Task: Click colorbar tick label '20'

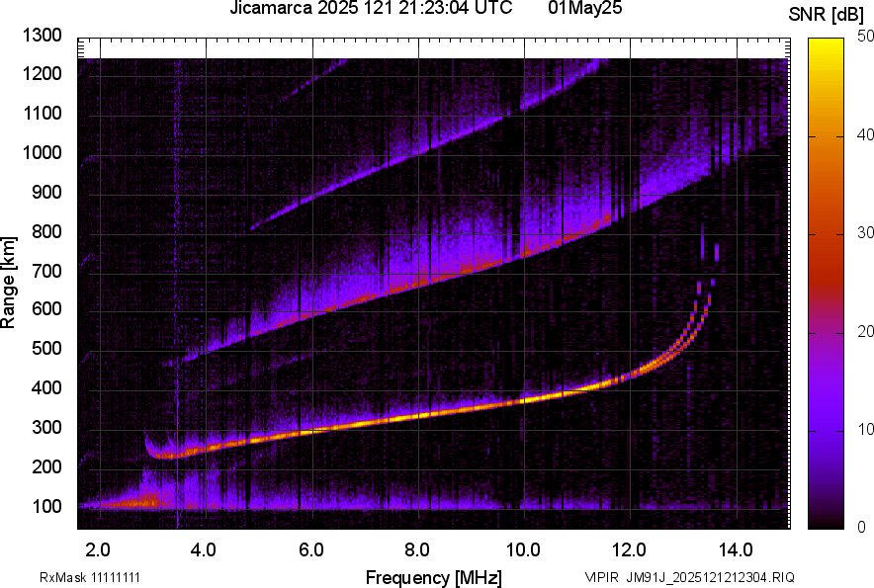Action: [865, 332]
